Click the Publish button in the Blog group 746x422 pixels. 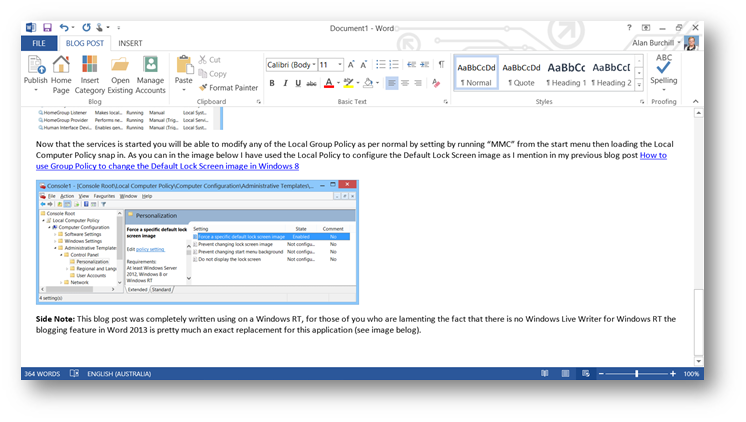click(x=35, y=73)
